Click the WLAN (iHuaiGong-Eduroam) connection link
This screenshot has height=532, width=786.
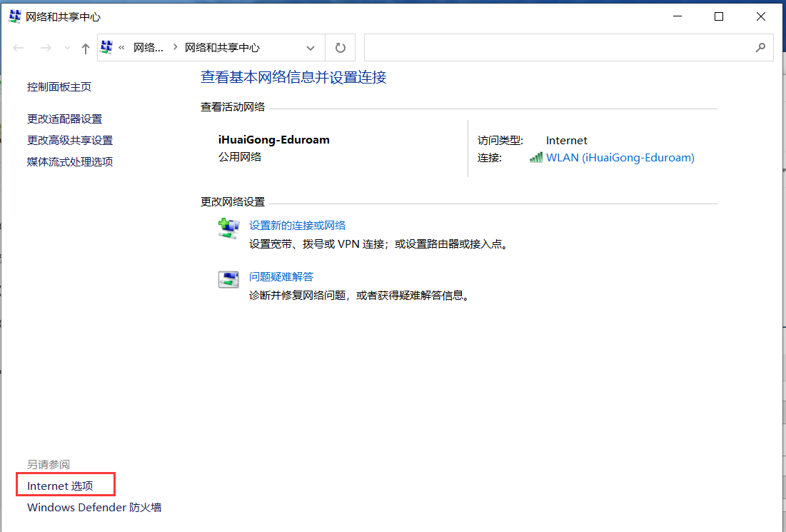point(620,158)
